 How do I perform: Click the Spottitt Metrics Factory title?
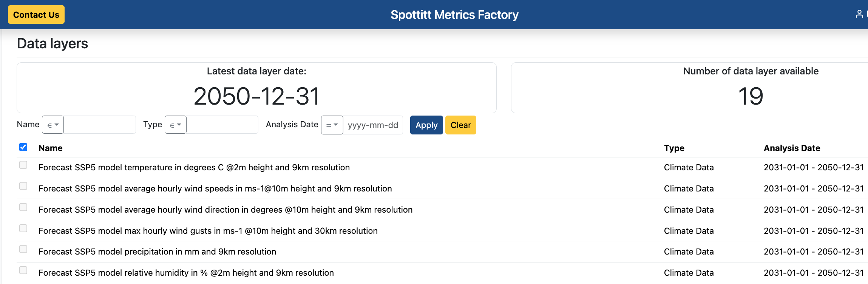454,15
